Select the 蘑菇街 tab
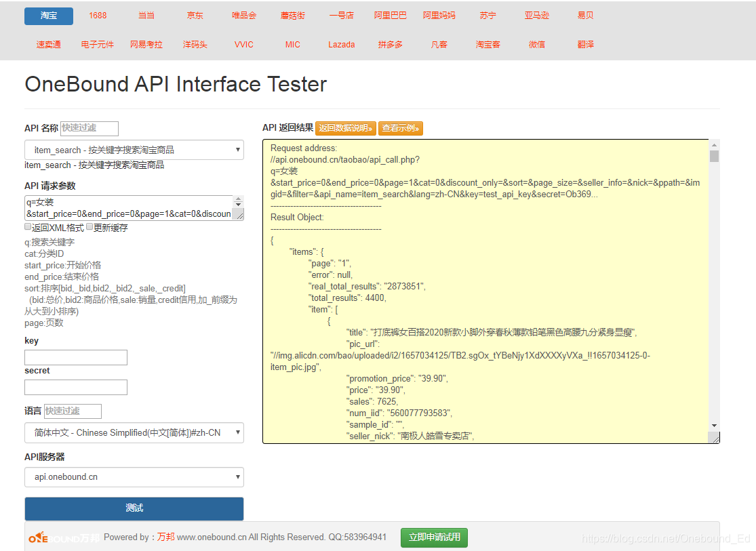 click(x=293, y=16)
